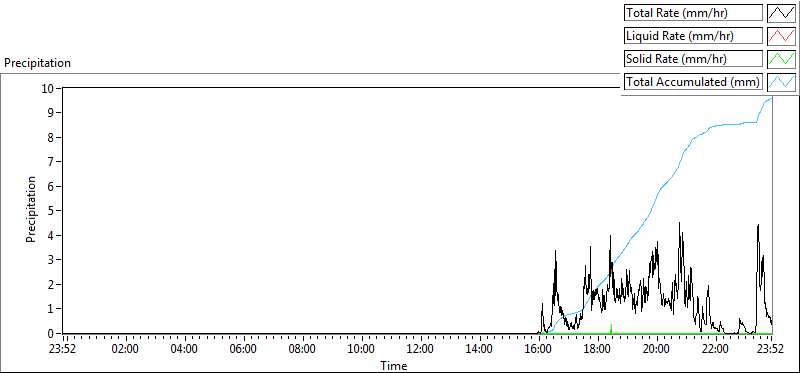Click the 06:00 time tick label
This screenshot has height=373, width=800.
click(243, 350)
